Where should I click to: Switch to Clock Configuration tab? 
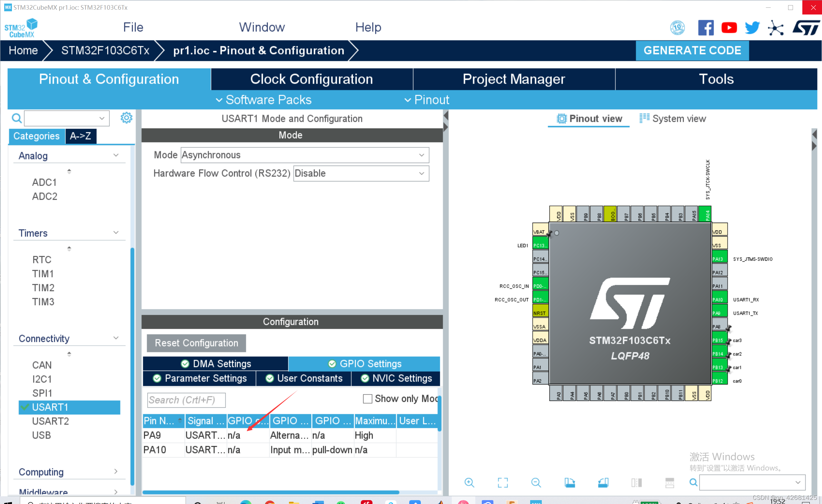click(312, 79)
